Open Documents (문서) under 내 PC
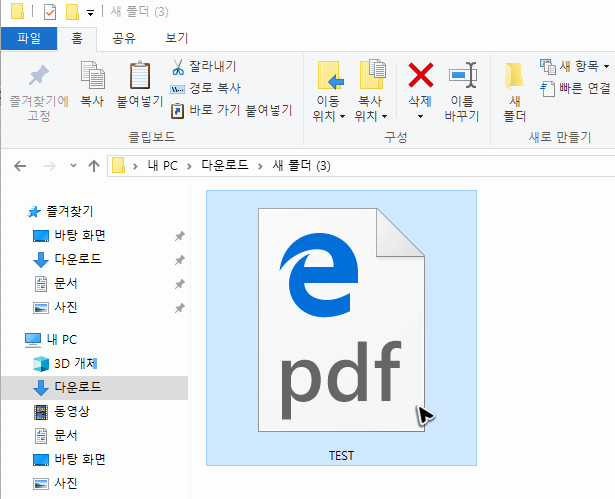The image size is (615, 499). click(x=56, y=435)
